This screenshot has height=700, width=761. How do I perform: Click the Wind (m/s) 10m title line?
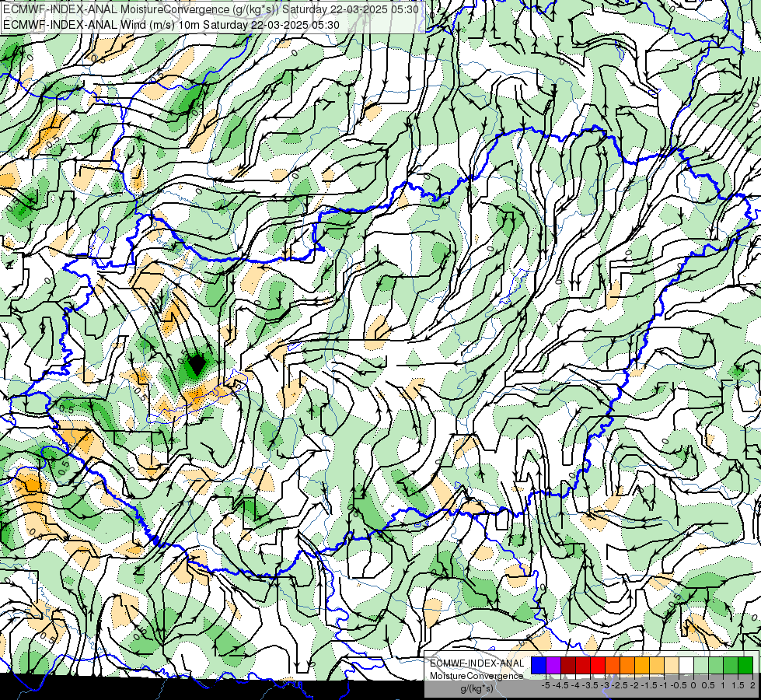point(171,25)
